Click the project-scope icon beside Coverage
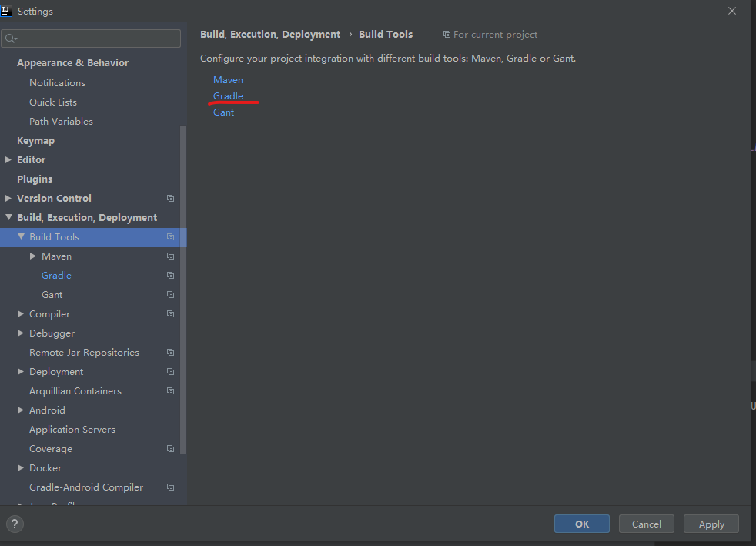The height and width of the screenshot is (546, 756). click(170, 448)
